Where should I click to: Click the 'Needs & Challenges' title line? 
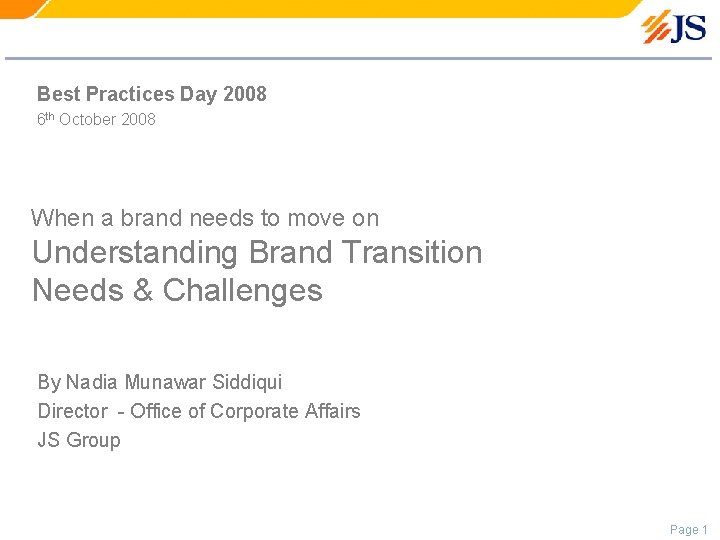click(x=177, y=291)
